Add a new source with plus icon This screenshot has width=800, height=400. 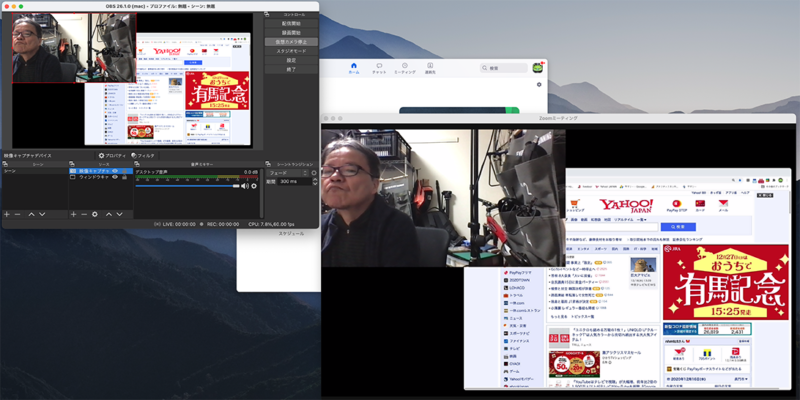(x=73, y=214)
